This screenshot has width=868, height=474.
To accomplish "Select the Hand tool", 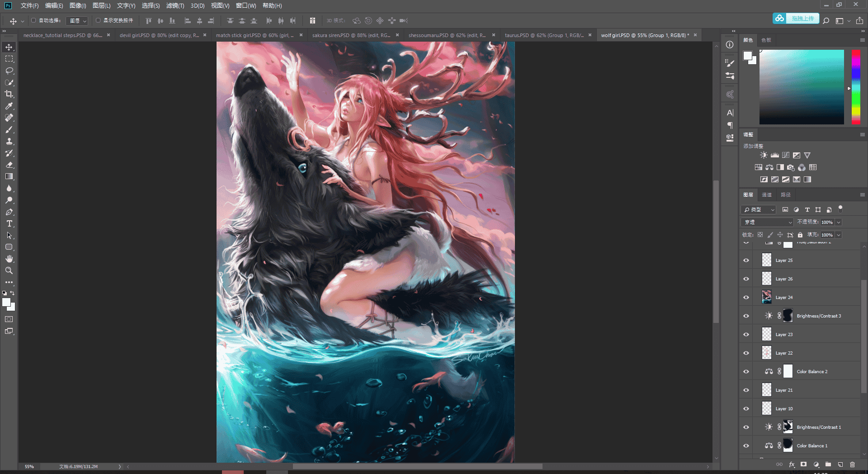I will pyautogui.click(x=9, y=259).
